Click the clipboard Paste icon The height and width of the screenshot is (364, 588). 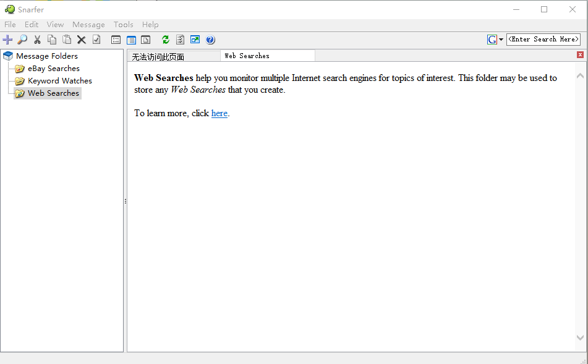pos(67,40)
